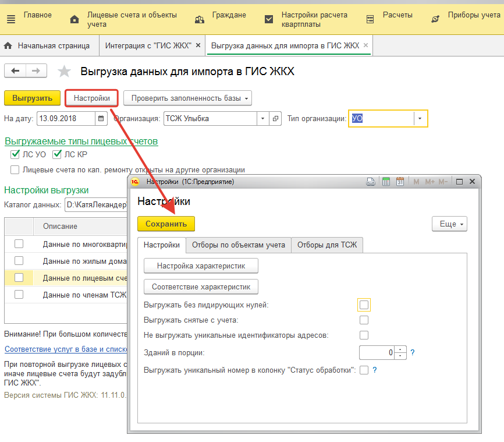Viewport: 504px width, 442px height.
Task: Maximize the Настройки dialog window
Action: (x=459, y=182)
